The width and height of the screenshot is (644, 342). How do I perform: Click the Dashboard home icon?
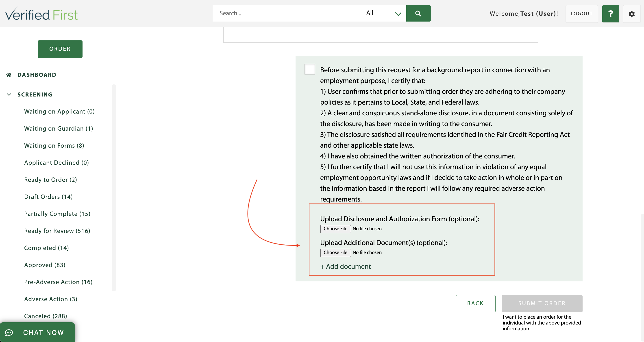coord(9,75)
